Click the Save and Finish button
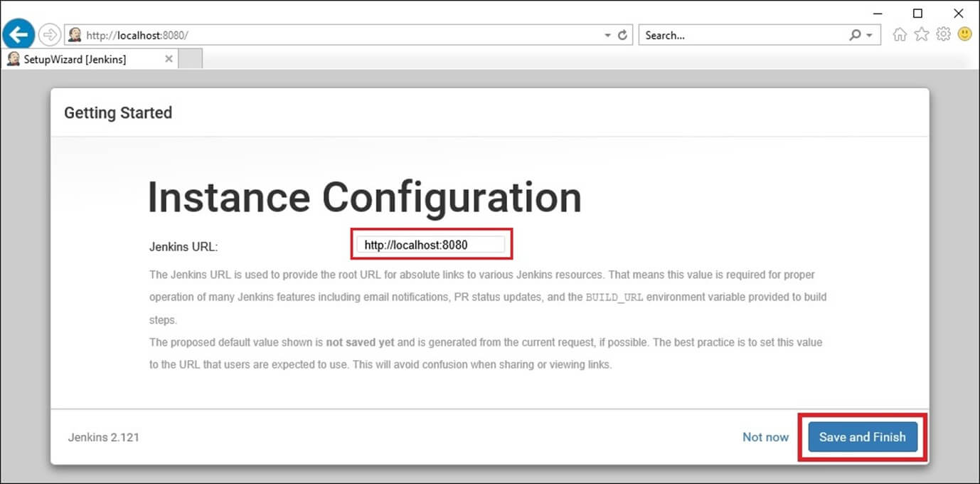980x484 pixels. (x=862, y=437)
